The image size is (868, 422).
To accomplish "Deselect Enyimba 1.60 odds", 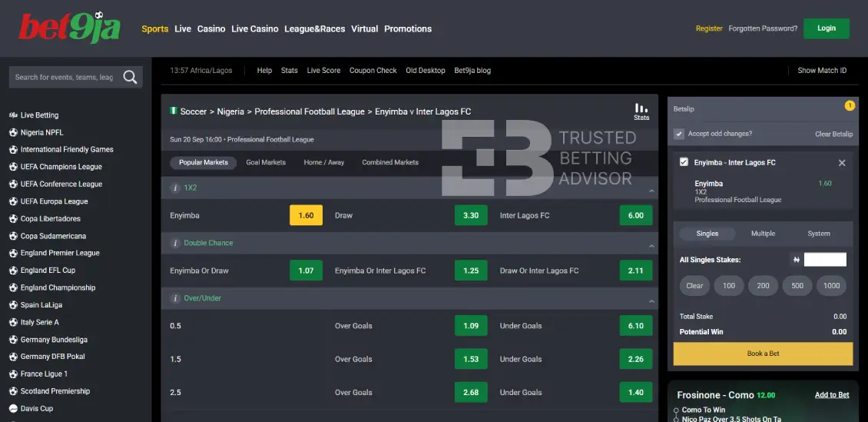I will coord(306,215).
